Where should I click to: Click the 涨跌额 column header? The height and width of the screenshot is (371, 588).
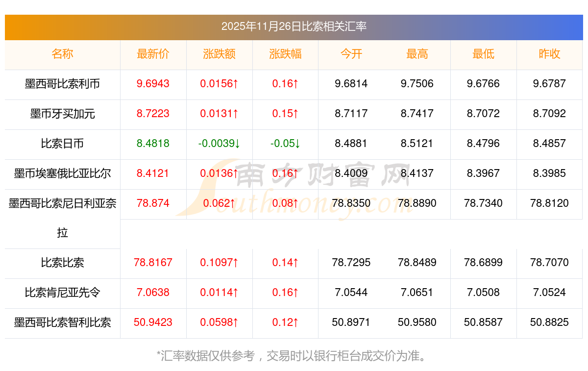(219, 54)
